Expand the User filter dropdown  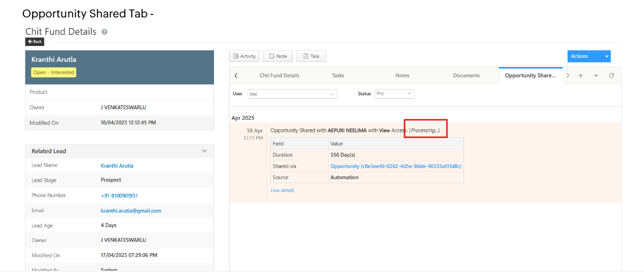pos(292,94)
